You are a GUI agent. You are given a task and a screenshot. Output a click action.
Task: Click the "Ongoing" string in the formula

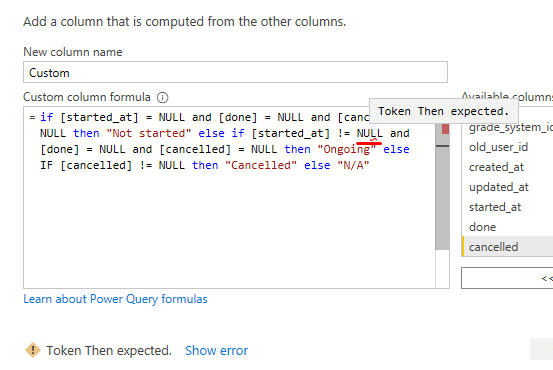pyautogui.click(x=347, y=149)
